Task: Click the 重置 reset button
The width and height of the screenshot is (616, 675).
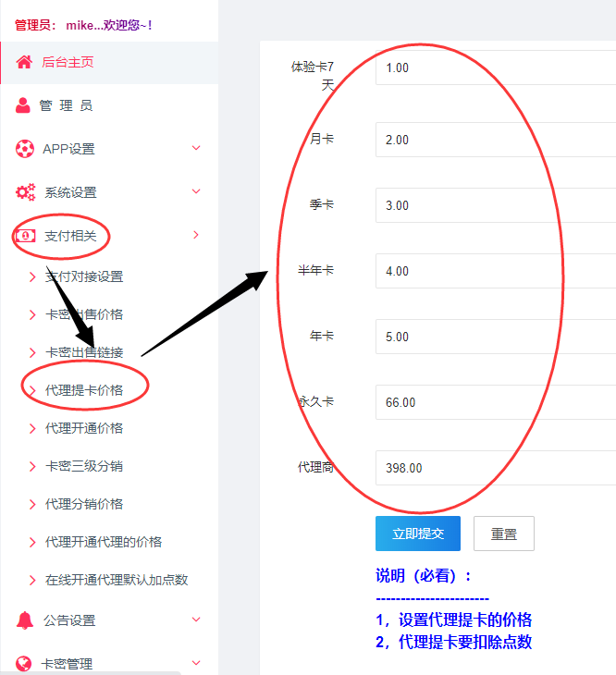Action: 504,534
